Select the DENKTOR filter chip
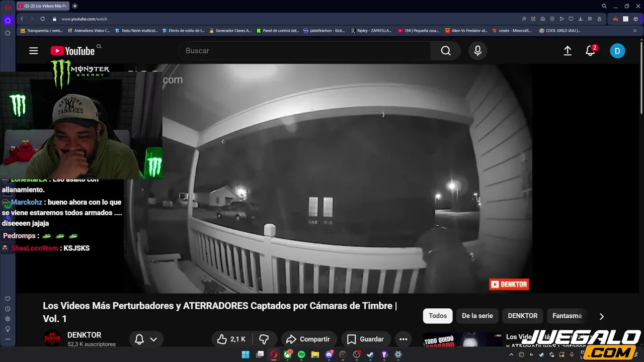Viewport: 644px width, 362px height. pyautogui.click(x=523, y=316)
